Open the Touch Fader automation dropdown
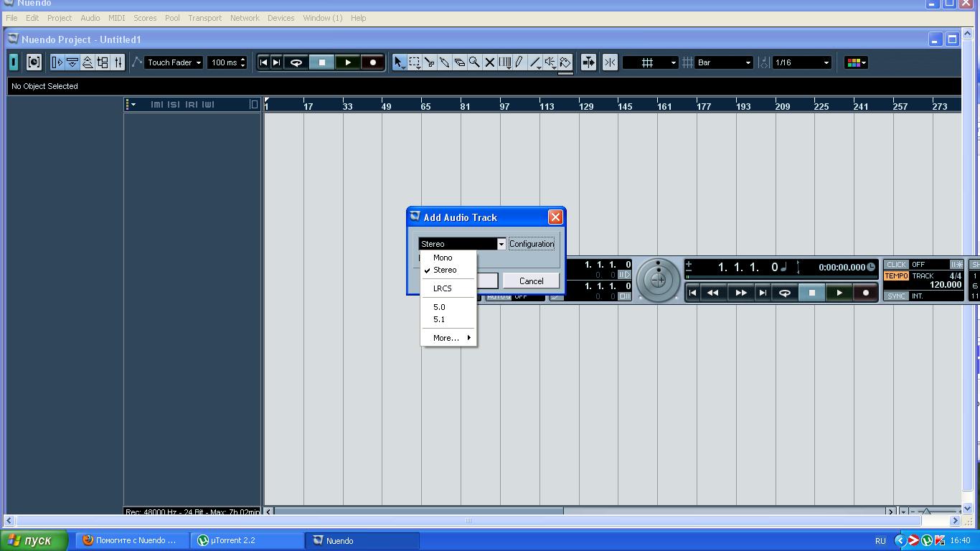 (x=174, y=62)
